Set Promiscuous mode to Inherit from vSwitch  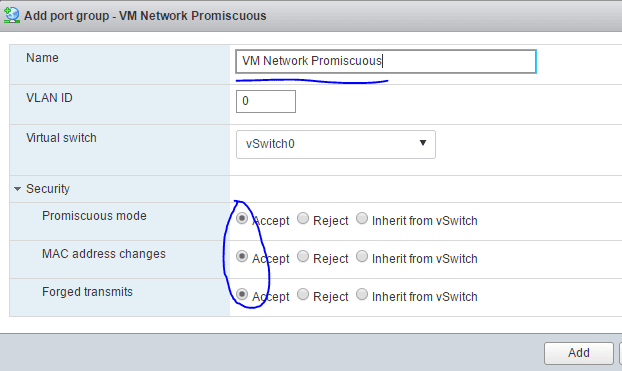[362, 218]
